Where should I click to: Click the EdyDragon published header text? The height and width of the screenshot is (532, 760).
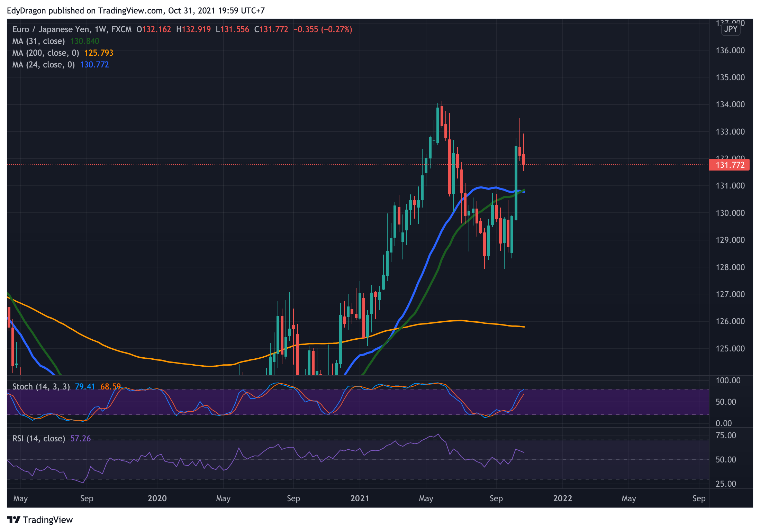pos(136,11)
